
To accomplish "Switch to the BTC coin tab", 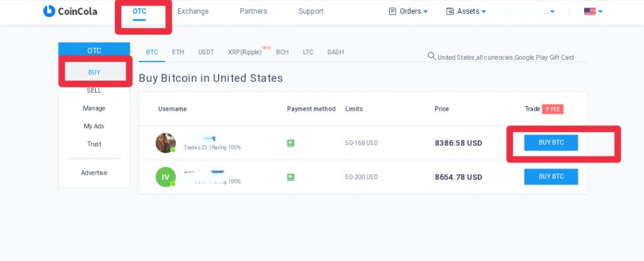I will point(152,52).
